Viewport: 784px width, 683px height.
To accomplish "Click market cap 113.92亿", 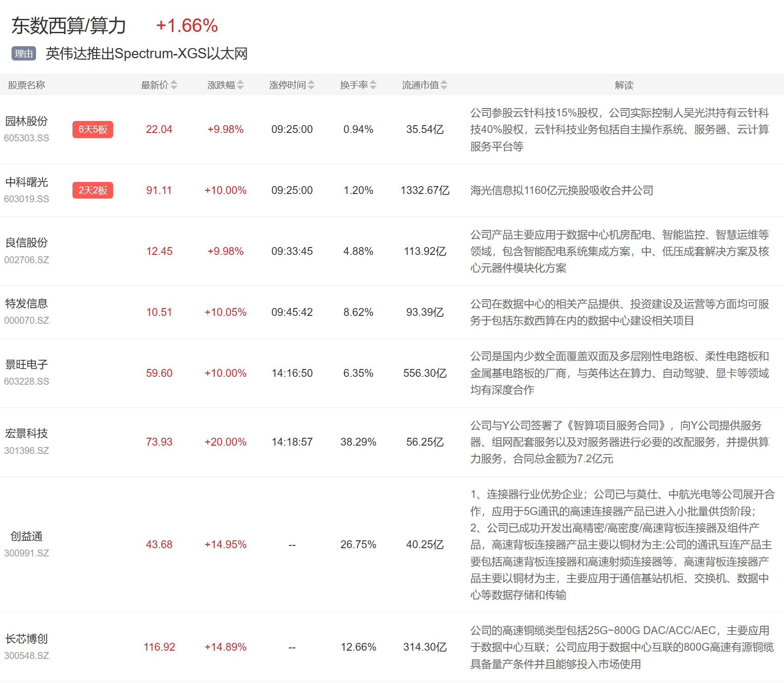I will click(x=425, y=251).
